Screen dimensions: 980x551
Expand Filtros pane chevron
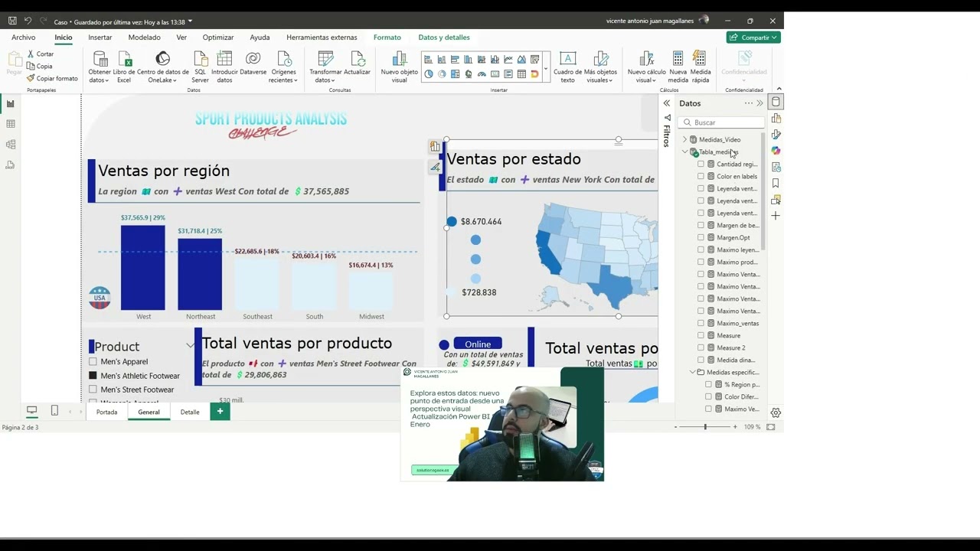coord(667,103)
